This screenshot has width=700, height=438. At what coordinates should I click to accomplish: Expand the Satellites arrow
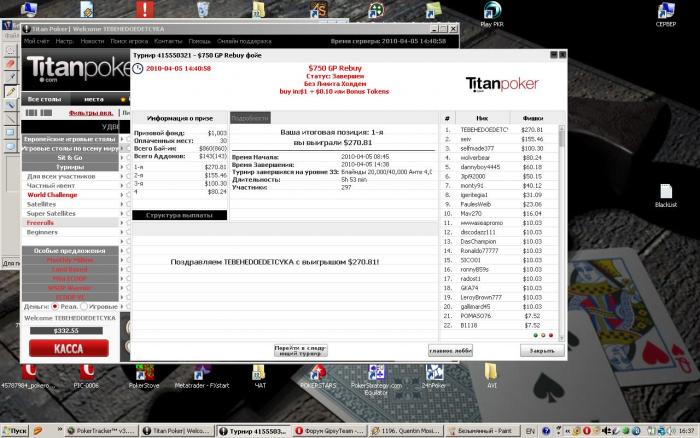(122, 204)
